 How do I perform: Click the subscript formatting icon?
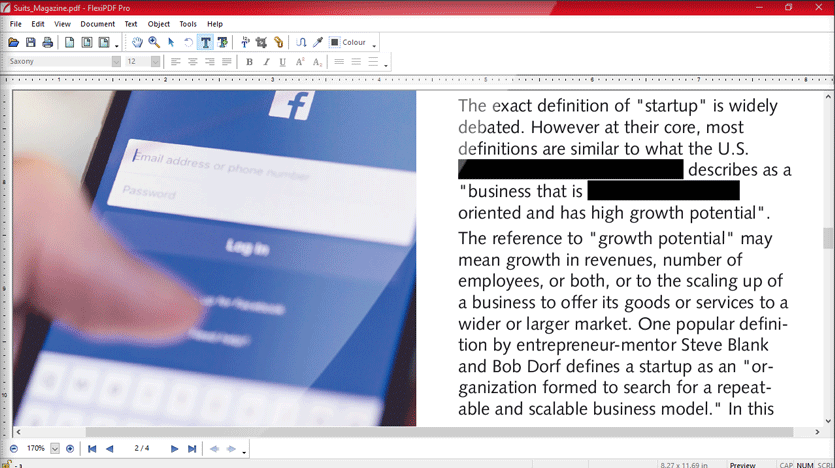click(x=317, y=62)
